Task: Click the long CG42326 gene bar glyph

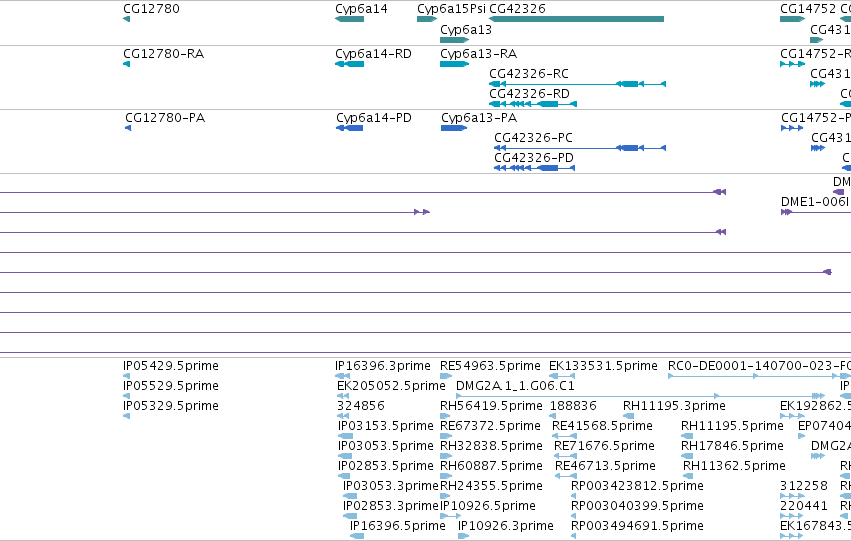Action: click(576, 19)
